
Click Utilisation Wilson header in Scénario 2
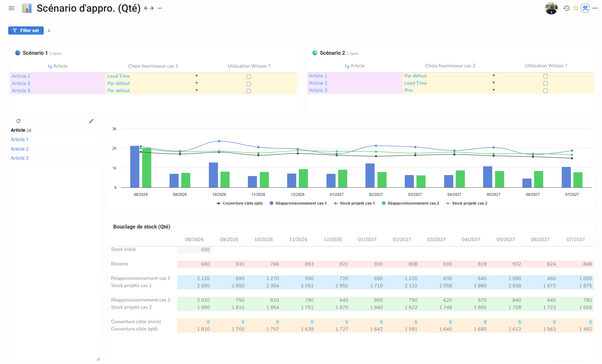click(x=546, y=66)
